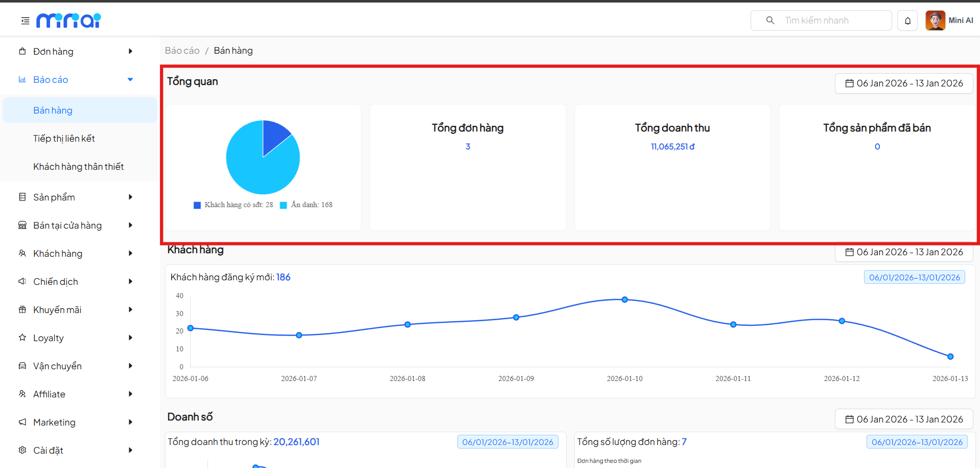Open the notification bell
The width and height of the screenshot is (980, 468).
pos(907,21)
